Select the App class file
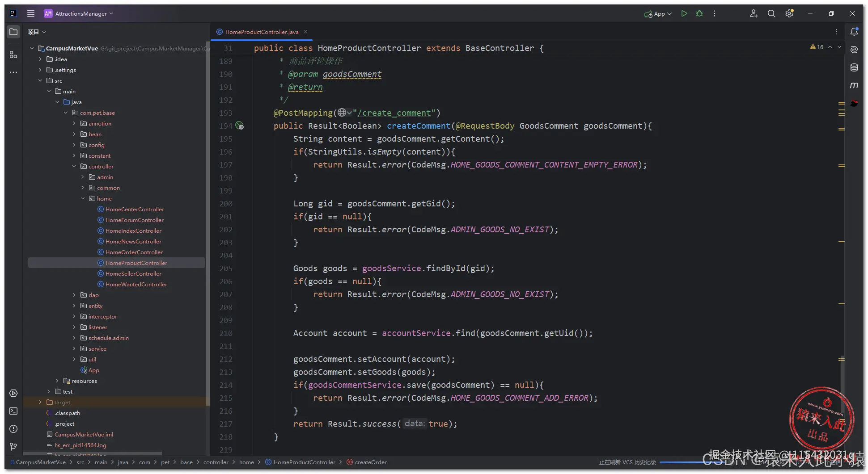 tap(90, 370)
